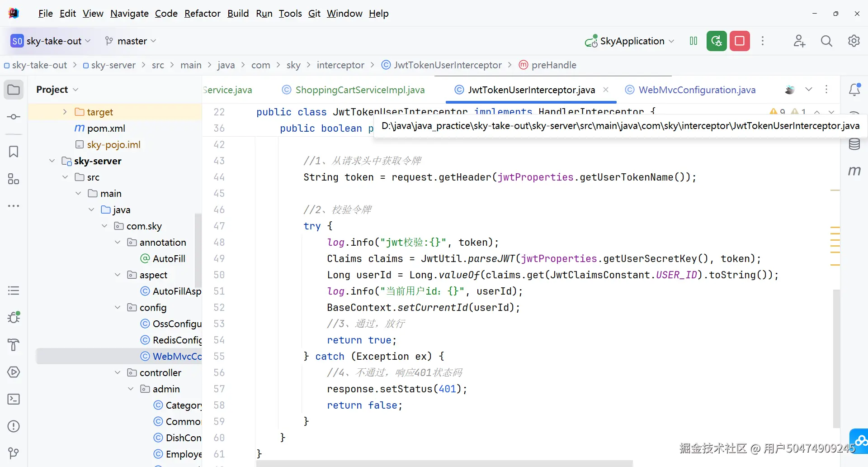Open the Maven tool window
This screenshot has height=467, width=868.
coord(854,171)
